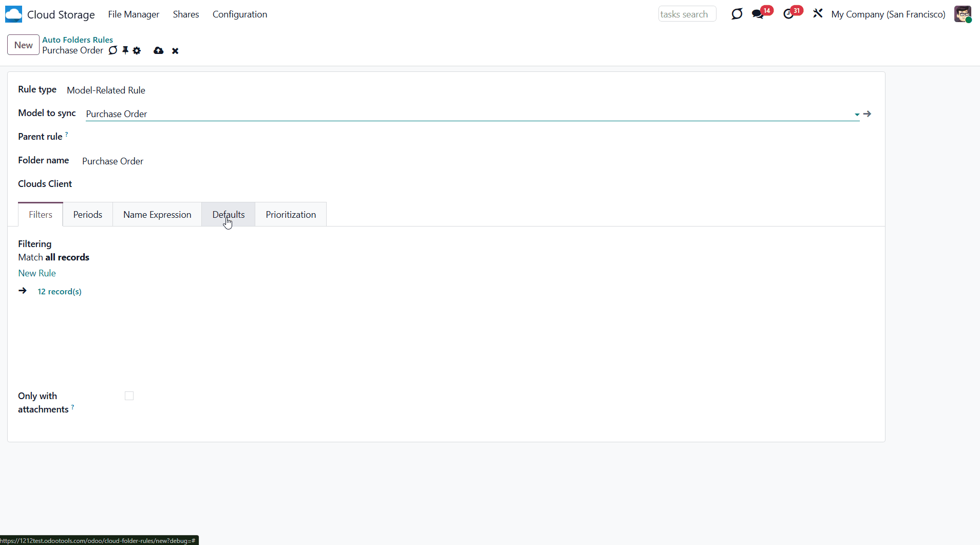Click the cloud upload save icon
The image size is (980, 545).
click(158, 50)
